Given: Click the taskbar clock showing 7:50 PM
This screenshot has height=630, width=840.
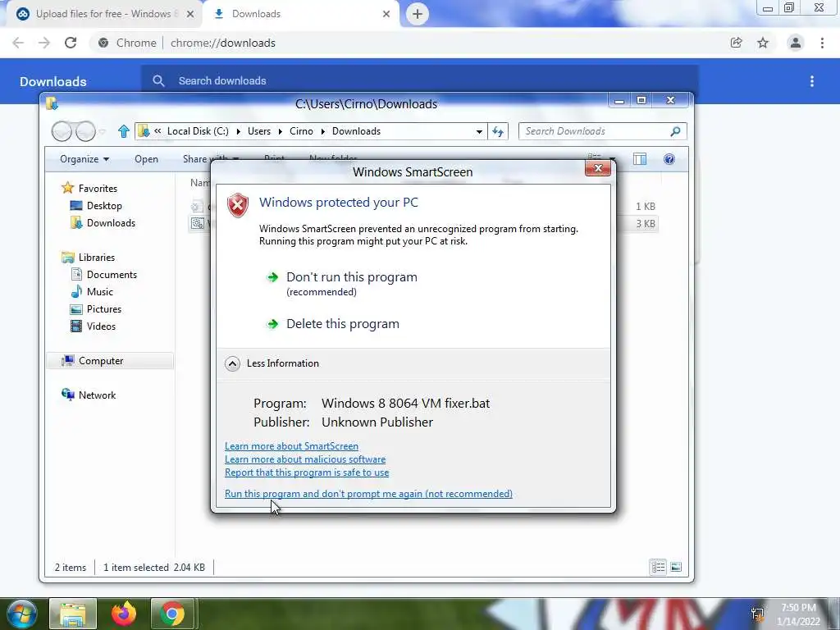Looking at the screenshot, I should pyautogui.click(x=798, y=614).
